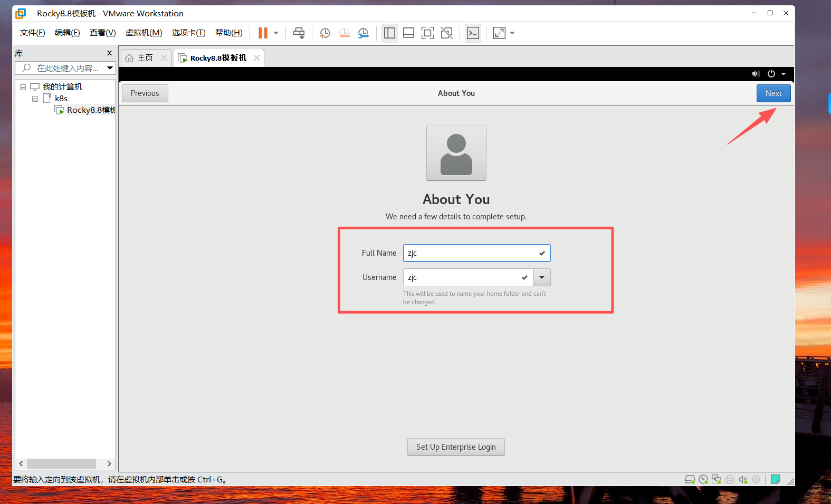
Task: Close the 库 library panel
Action: [x=109, y=53]
